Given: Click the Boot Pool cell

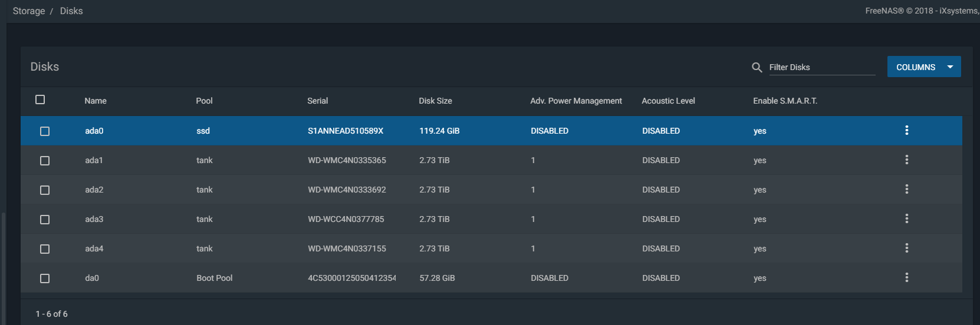Looking at the screenshot, I should [215, 278].
